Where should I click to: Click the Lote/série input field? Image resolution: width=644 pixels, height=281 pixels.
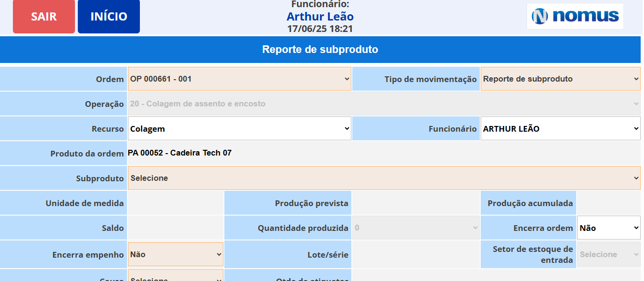[416, 254]
